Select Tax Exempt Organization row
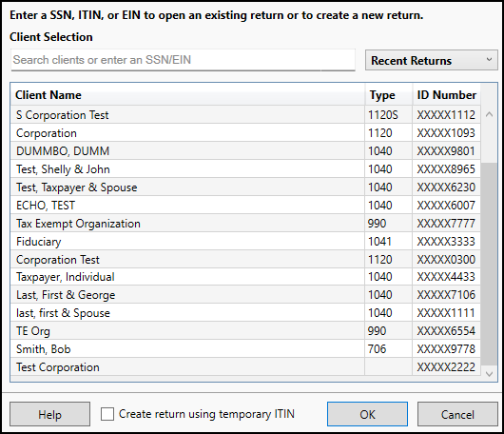Screen dimensions: 504x434 (x=245, y=224)
